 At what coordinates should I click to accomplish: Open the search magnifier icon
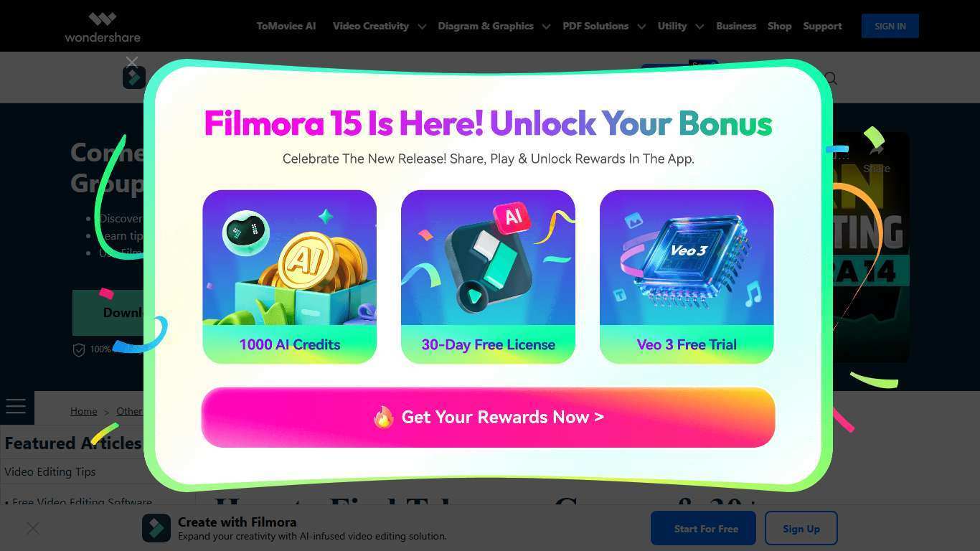831,78
